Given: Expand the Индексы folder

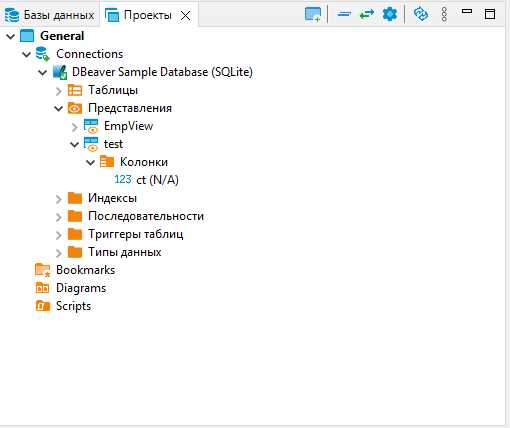Looking at the screenshot, I should pyautogui.click(x=59, y=199).
